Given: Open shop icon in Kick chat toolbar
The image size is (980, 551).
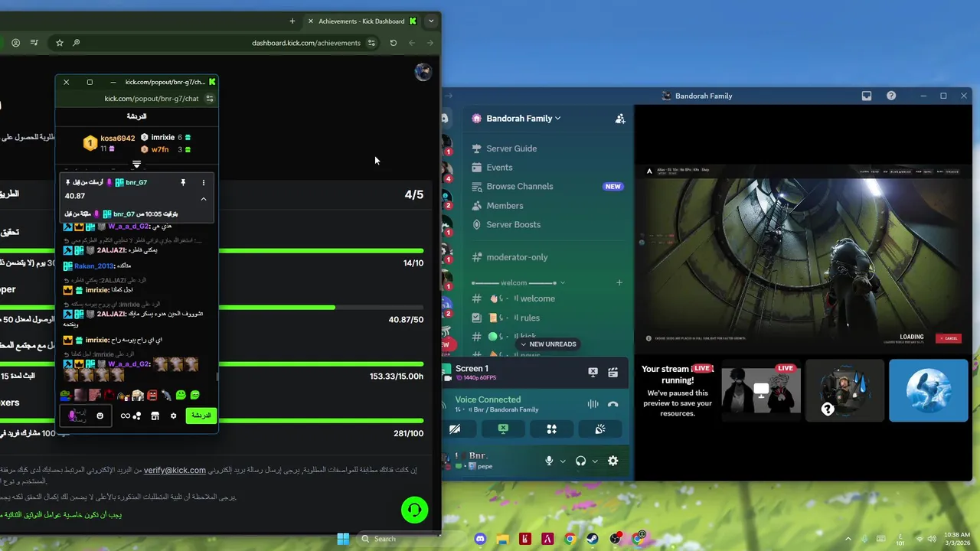Looking at the screenshot, I should pos(155,416).
